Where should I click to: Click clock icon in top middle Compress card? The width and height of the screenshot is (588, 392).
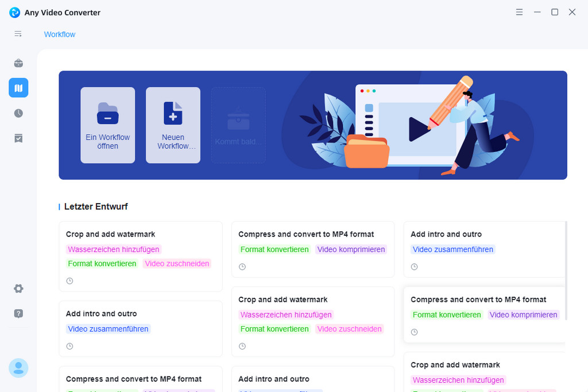(242, 267)
